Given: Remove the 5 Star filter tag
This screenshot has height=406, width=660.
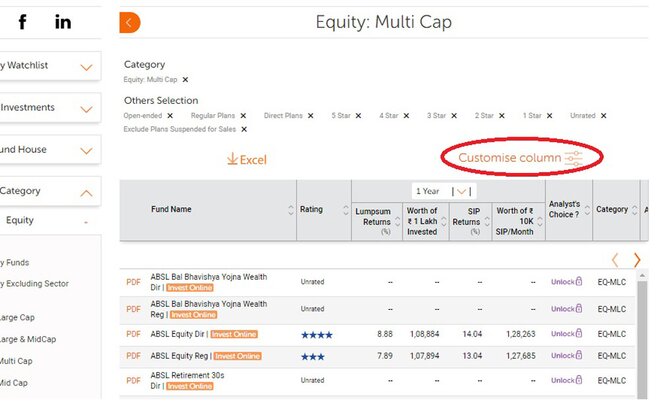Looking at the screenshot, I should click(358, 116).
